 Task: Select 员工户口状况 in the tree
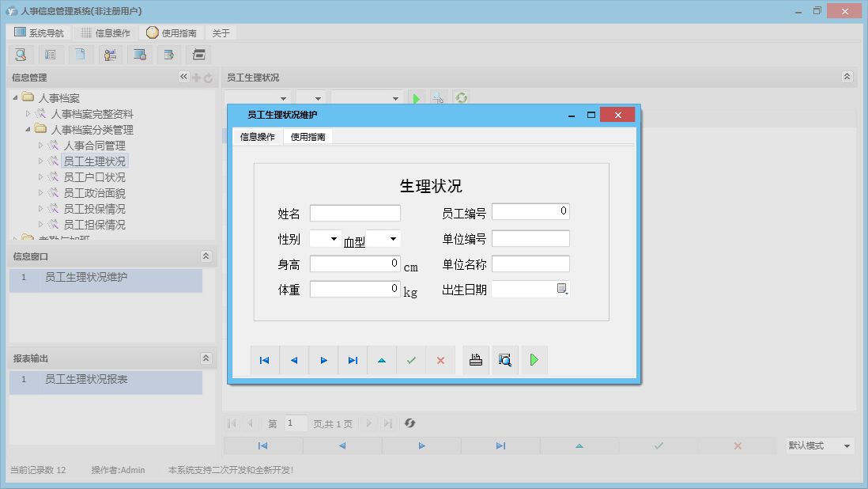tap(96, 176)
